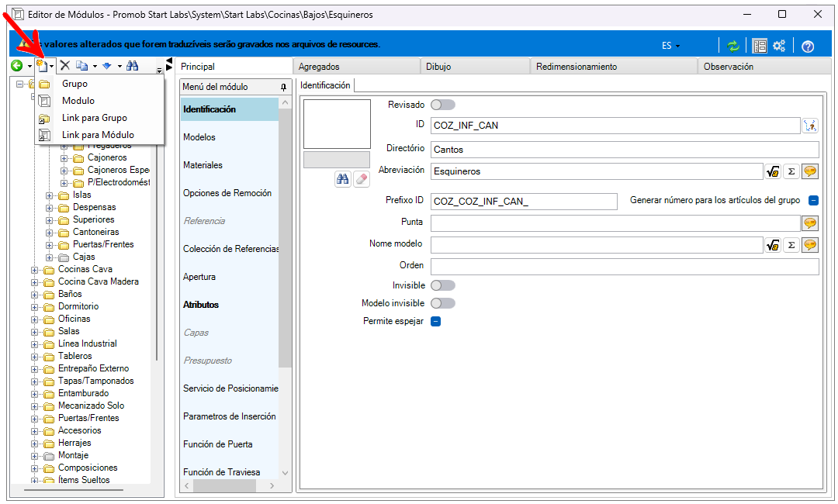Enable the Modelo invisible switch
The width and height of the screenshot is (838, 504).
pos(442,303)
